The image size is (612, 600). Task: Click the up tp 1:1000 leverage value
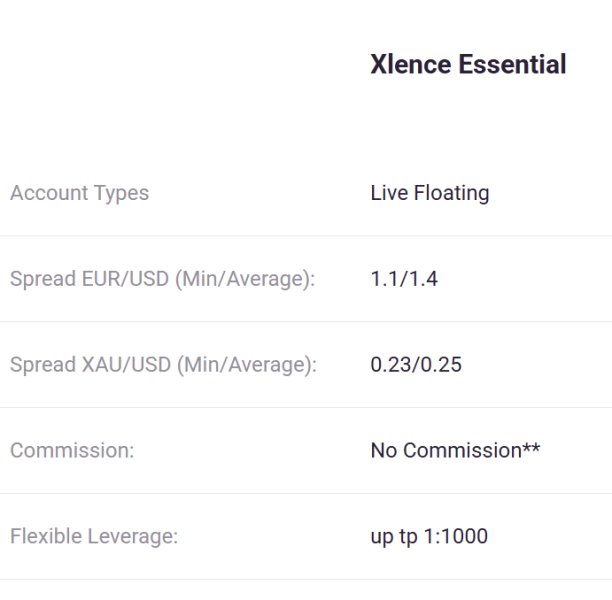click(429, 537)
